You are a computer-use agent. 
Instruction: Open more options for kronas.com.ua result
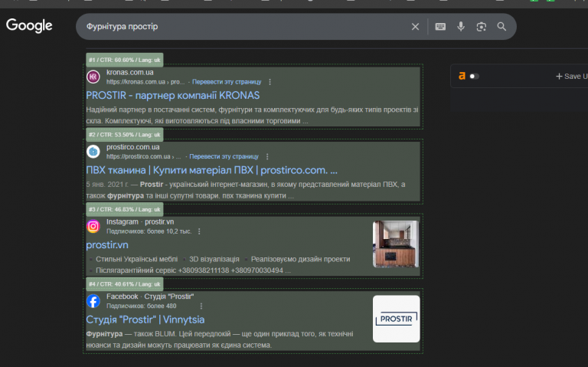coord(269,82)
